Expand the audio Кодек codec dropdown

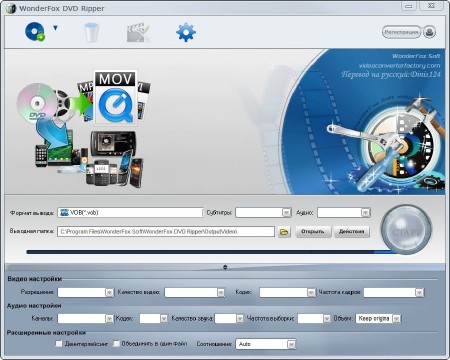[x=153, y=319]
